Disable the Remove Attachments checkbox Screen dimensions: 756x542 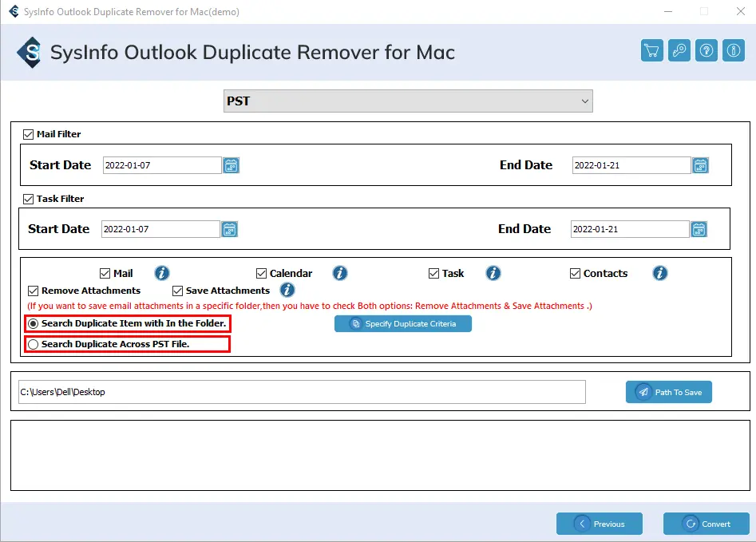tap(33, 291)
